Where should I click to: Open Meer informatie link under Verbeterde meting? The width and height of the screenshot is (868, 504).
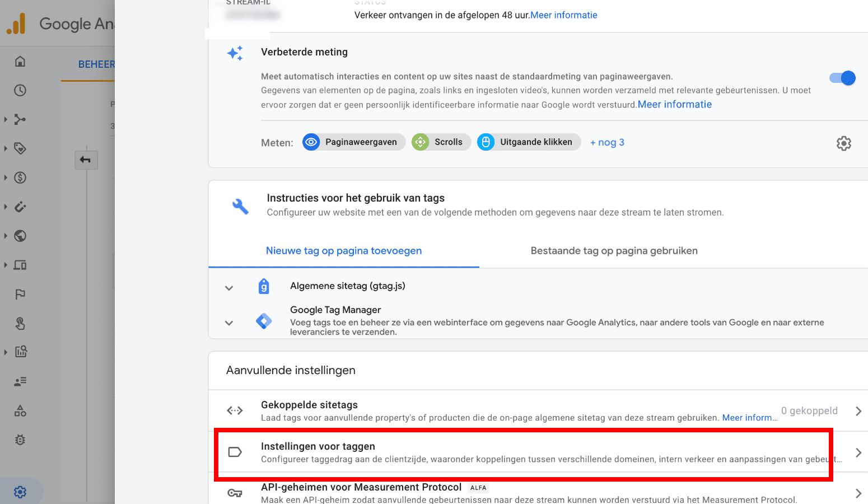point(675,104)
